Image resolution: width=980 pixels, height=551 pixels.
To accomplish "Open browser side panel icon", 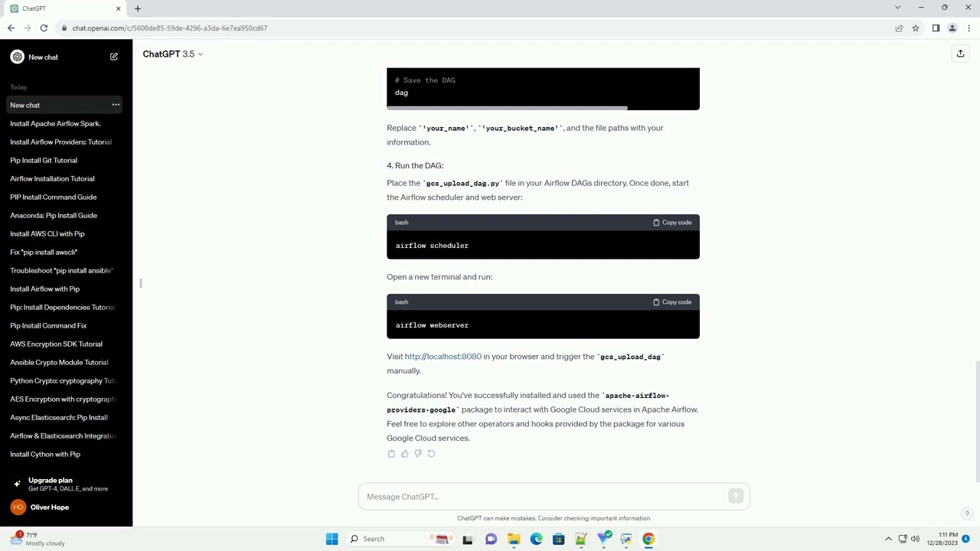I will coord(936,28).
